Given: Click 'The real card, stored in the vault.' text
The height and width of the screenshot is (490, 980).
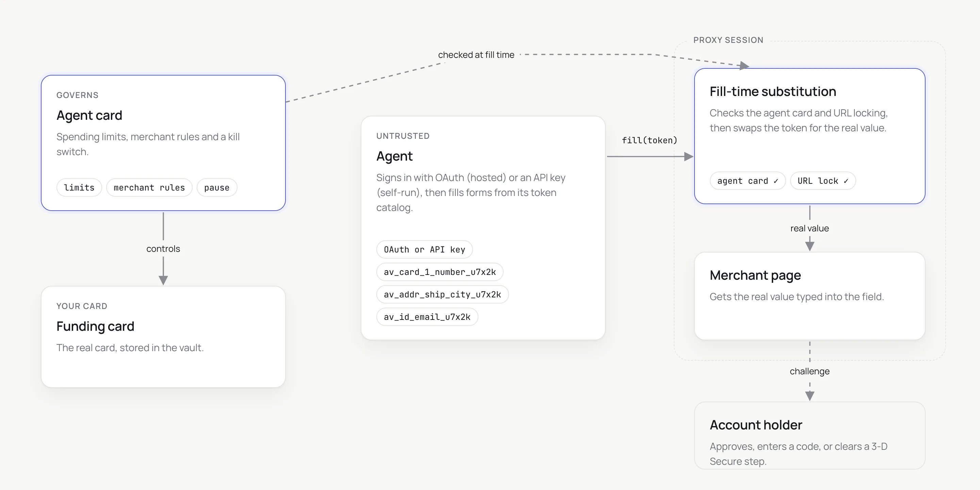Looking at the screenshot, I should 130,348.
